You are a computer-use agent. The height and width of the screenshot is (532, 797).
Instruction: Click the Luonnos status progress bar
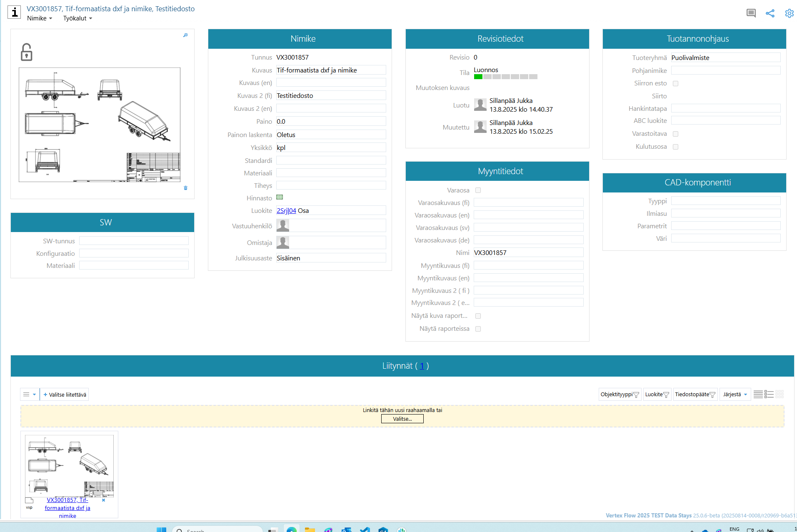tap(505, 77)
